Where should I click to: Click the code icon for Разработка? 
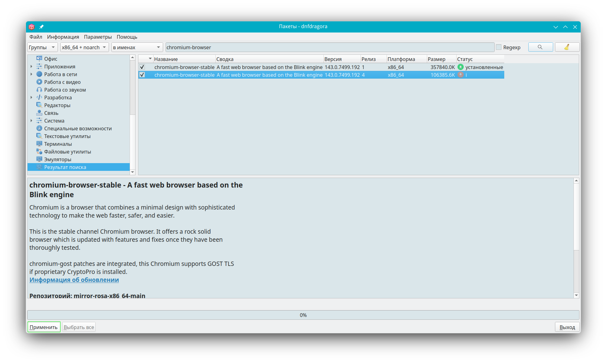pos(39,97)
